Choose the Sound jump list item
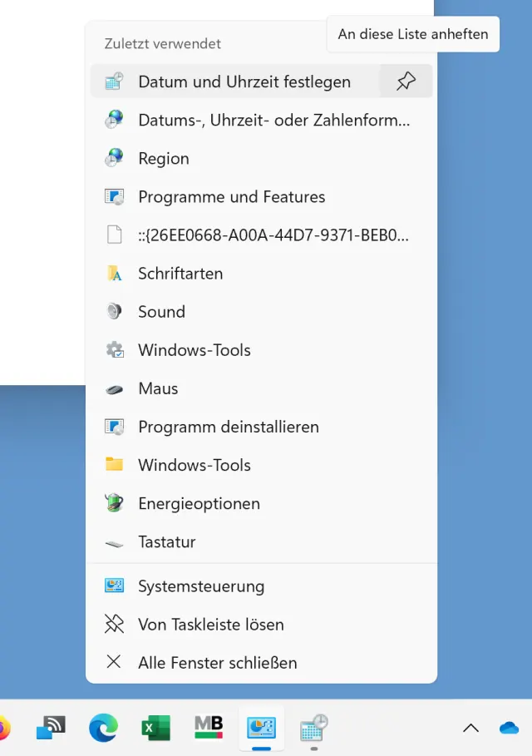The height and width of the screenshot is (756, 532). (161, 312)
